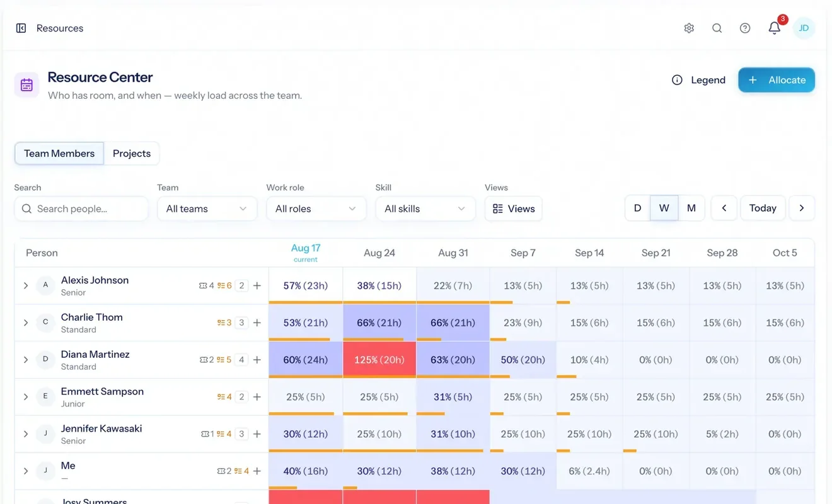Click the Aug 17 current column header
This screenshot has width=832, height=504.
[306, 253]
